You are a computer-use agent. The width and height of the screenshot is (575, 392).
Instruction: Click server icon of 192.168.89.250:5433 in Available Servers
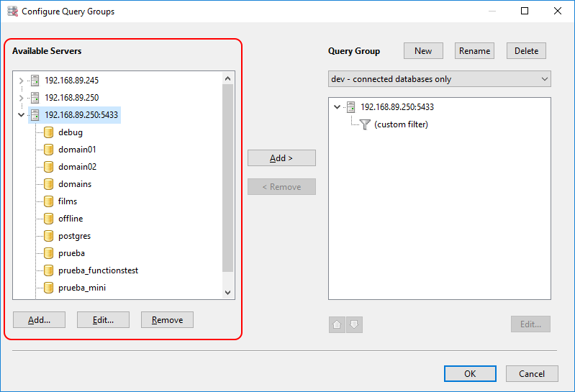(x=35, y=114)
